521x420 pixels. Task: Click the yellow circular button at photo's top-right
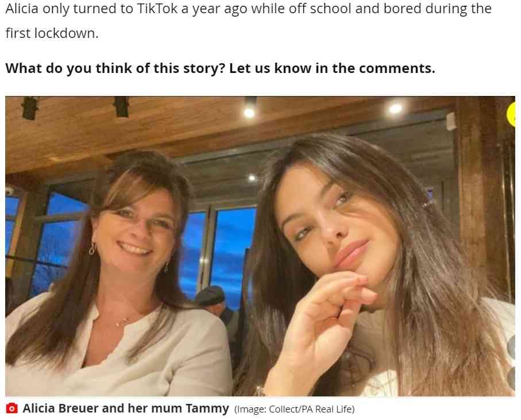(511, 115)
